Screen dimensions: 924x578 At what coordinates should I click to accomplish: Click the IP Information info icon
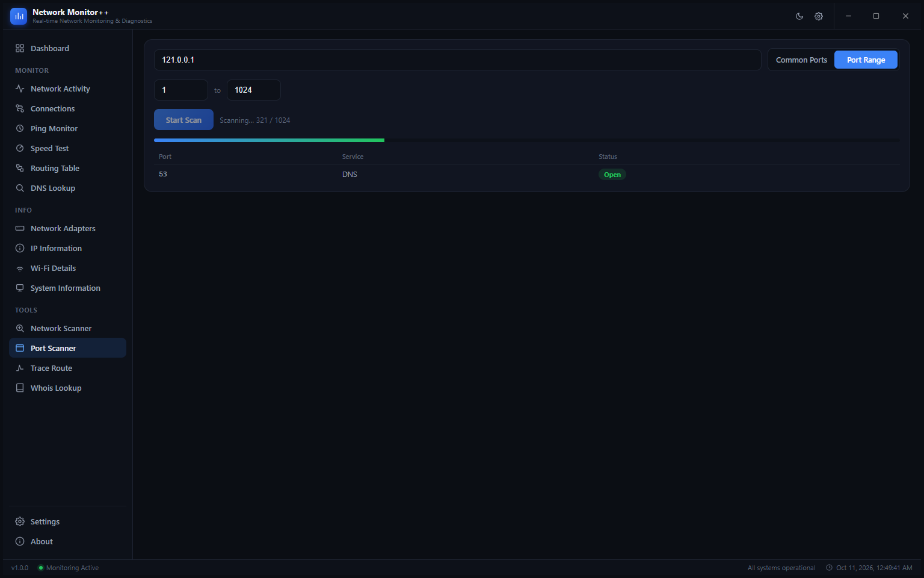(20, 248)
